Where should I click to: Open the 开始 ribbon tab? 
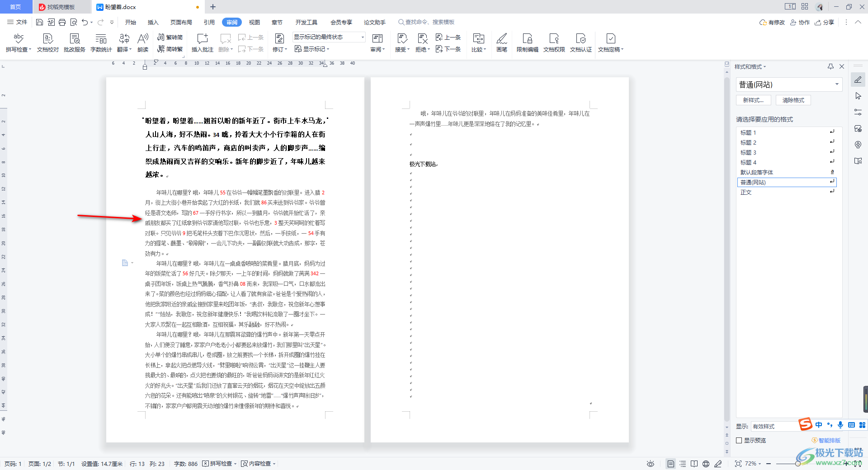(x=130, y=22)
